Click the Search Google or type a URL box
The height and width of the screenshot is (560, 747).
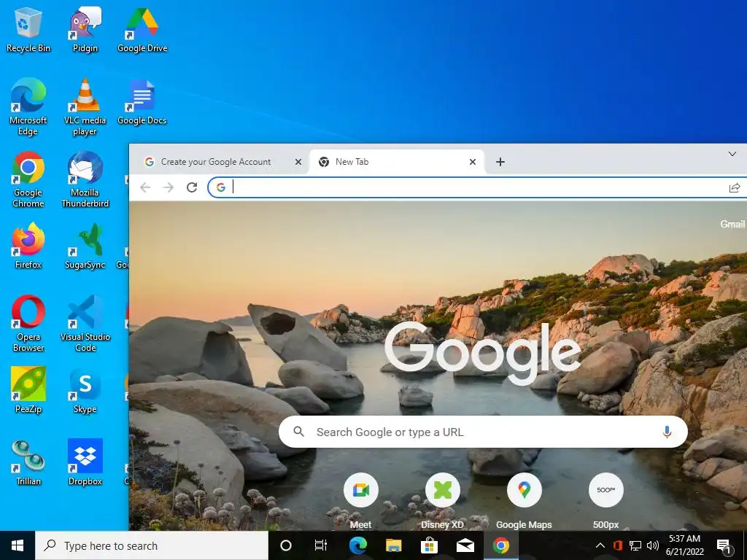coord(483,432)
